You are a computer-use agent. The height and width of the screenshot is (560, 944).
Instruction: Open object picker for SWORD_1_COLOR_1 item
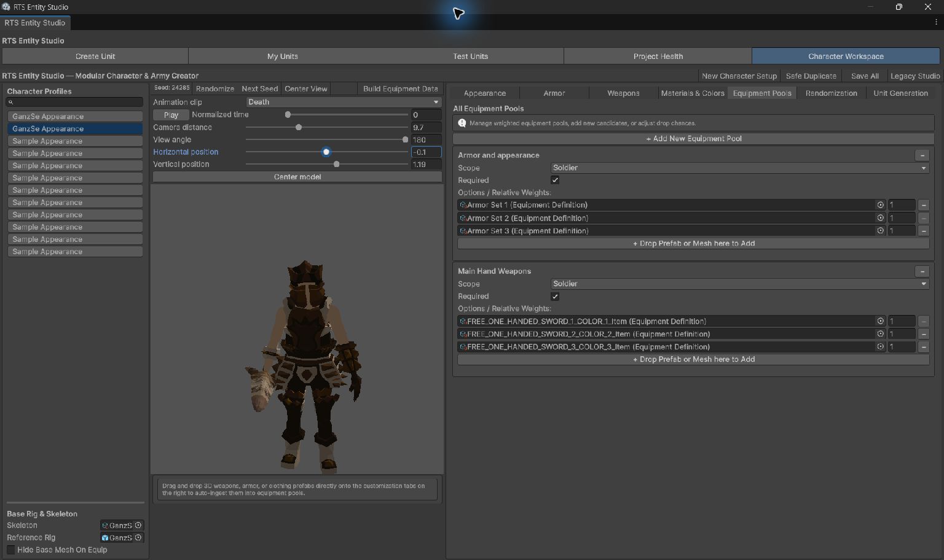point(880,321)
